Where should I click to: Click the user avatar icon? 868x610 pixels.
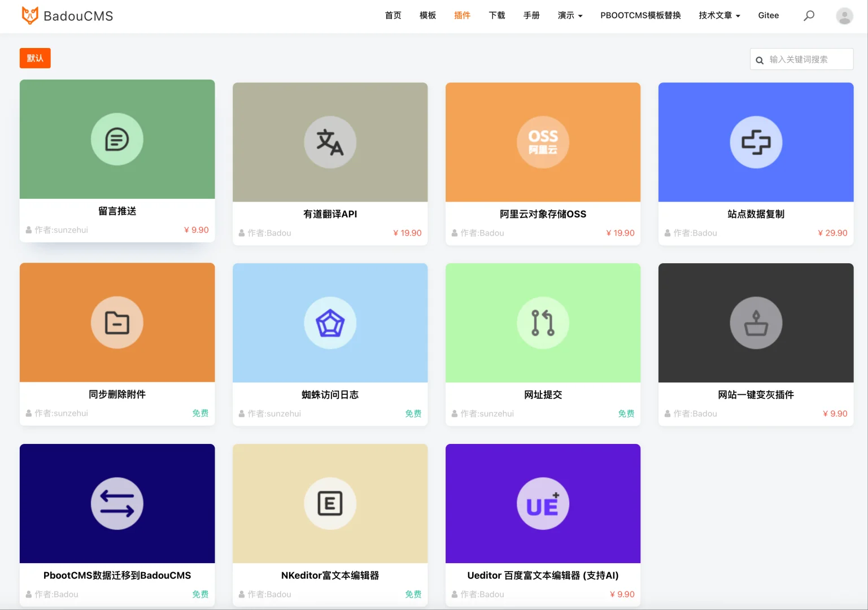click(844, 15)
